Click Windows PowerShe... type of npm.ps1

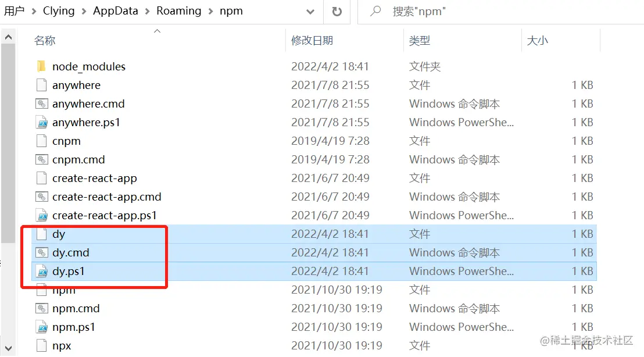461,327
